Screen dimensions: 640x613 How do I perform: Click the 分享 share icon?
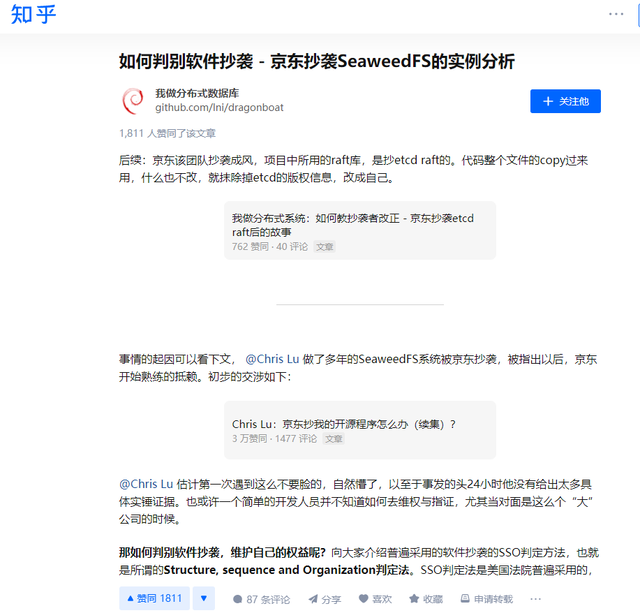coord(322,599)
